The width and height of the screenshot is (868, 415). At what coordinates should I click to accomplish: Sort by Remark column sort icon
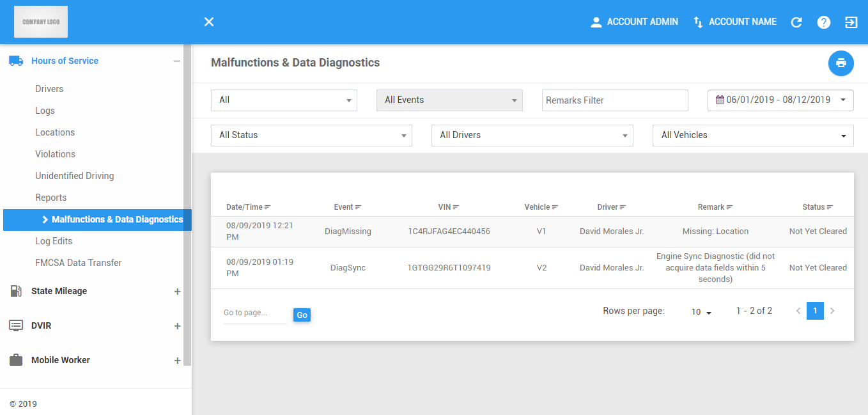(x=730, y=207)
